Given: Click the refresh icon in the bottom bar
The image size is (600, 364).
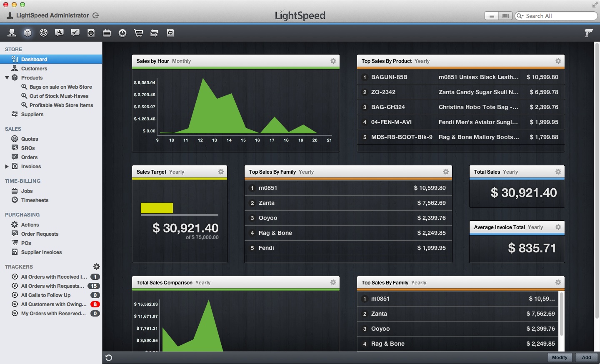Looking at the screenshot, I should tap(109, 358).
